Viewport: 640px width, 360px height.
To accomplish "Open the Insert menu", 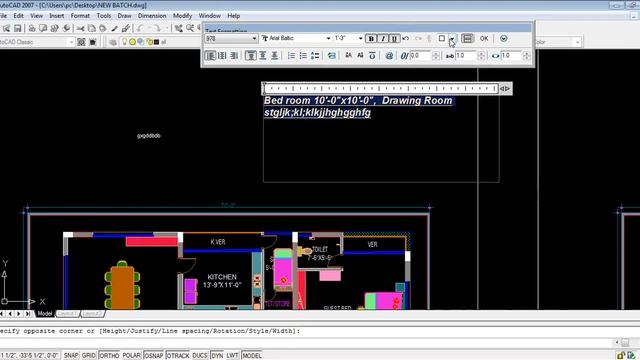I will click(x=56, y=16).
